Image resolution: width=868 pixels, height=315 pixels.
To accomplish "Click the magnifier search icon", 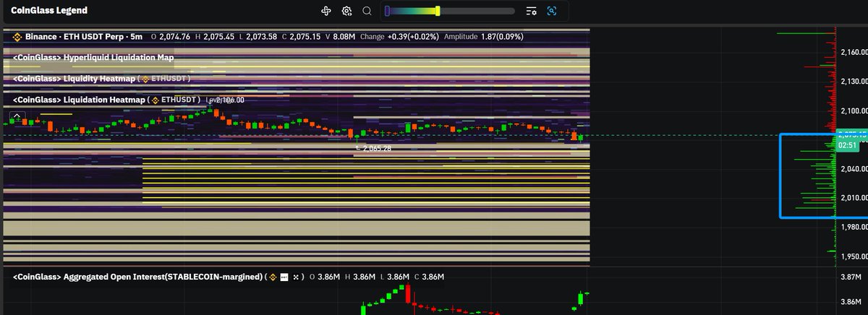I will (367, 11).
